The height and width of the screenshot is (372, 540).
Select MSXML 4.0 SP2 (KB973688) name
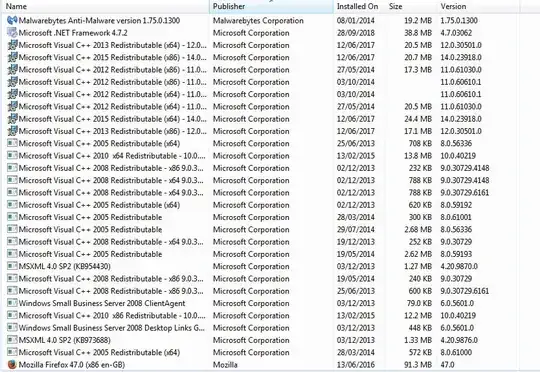(65, 340)
